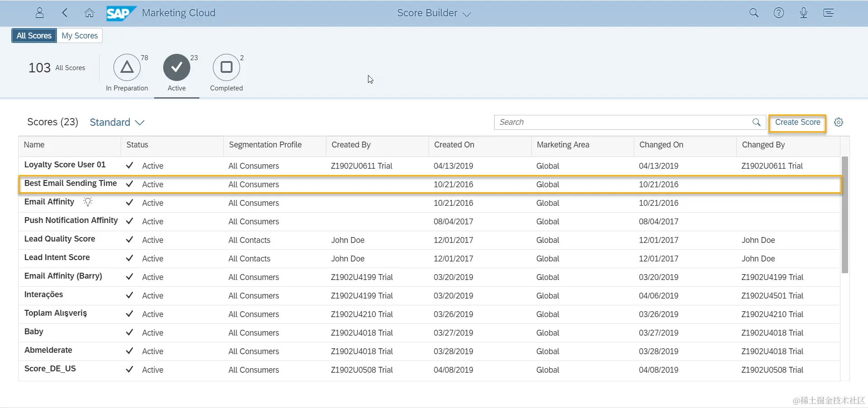Click created date 08/04/2017 for Push Notification Affinity
868x408 pixels.
[453, 222]
